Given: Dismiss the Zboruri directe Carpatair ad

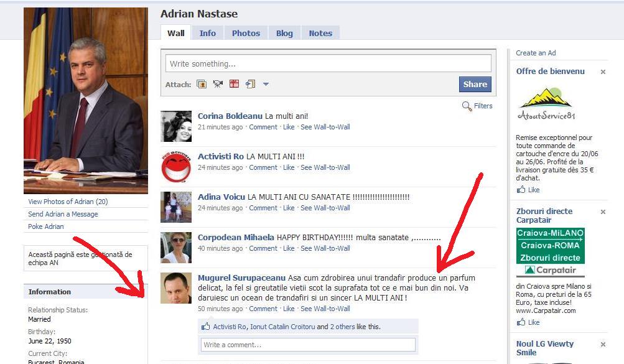Looking at the screenshot, I should pos(603,212).
